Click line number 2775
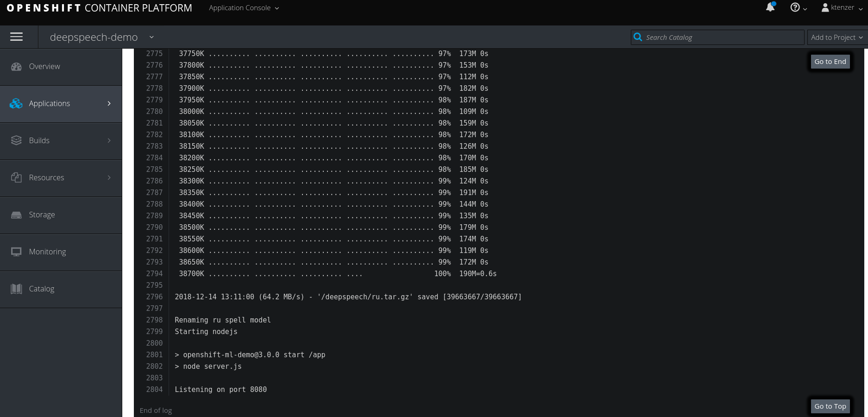This screenshot has height=417, width=868. point(154,54)
